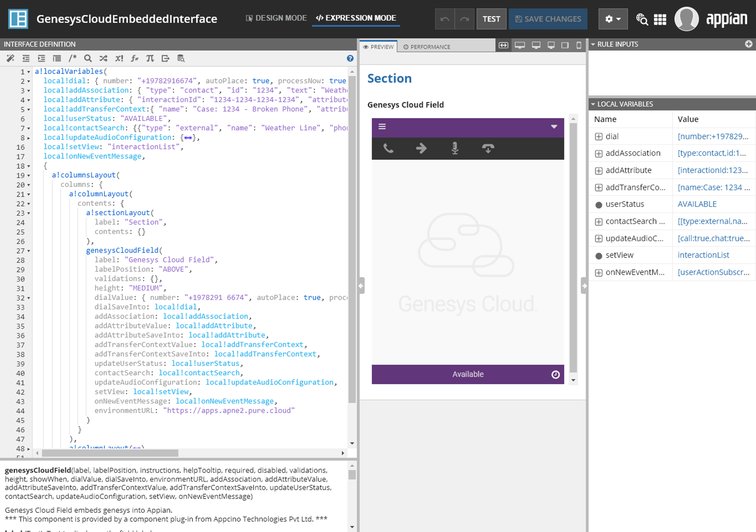This screenshot has width=756, height=532.
Task: Click the documentation pane scrollbar
Action: [x=352, y=475]
